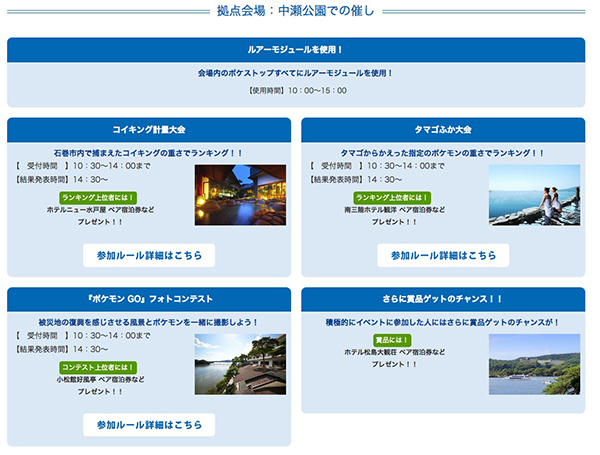Click the prize text ホテル松島大観荘 ペア宿泊券など
600x455 pixels.
click(395, 352)
